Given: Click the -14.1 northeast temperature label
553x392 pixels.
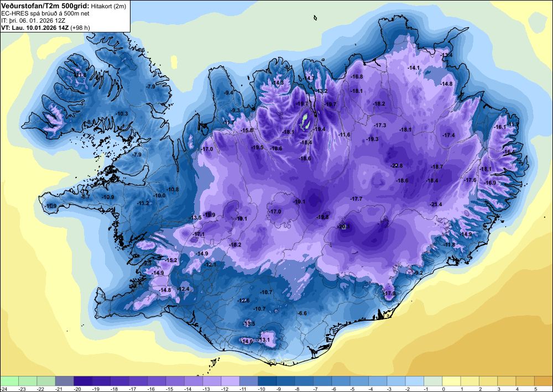Looking at the screenshot, I should click(x=413, y=67).
